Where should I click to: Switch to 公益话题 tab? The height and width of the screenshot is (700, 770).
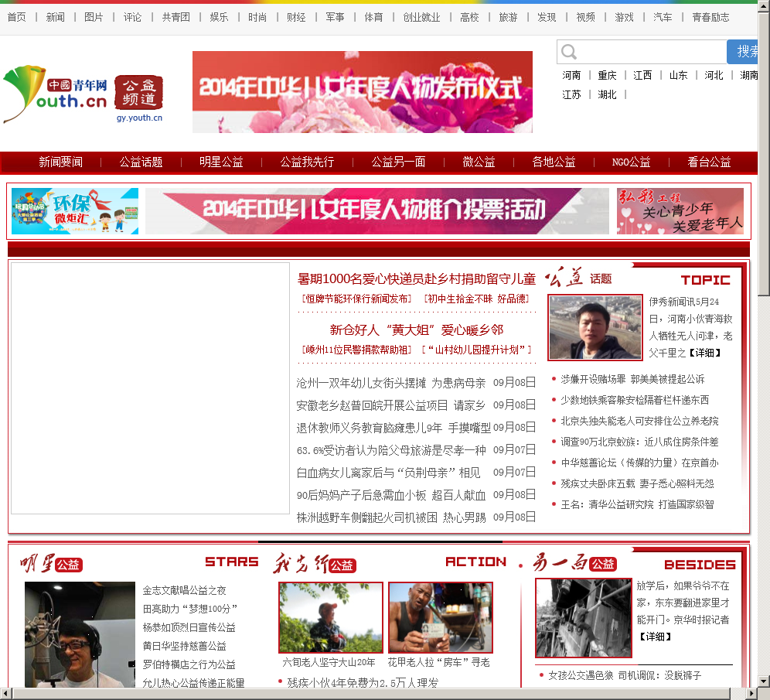(141, 162)
